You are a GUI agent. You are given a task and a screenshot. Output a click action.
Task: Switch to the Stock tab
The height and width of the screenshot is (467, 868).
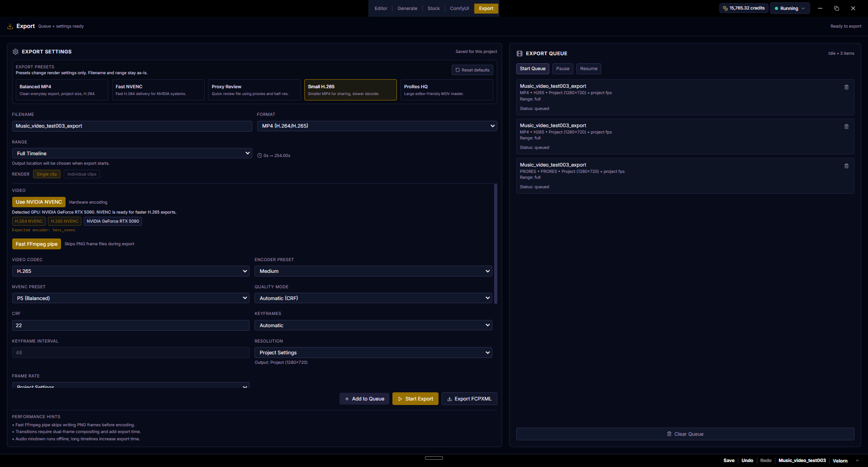pyautogui.click(x=434, y=9)
